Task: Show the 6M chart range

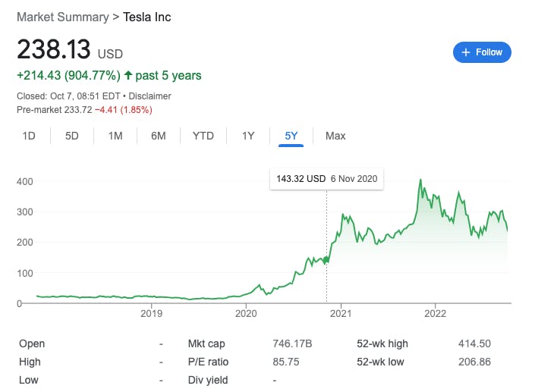Action: [159, 136]
